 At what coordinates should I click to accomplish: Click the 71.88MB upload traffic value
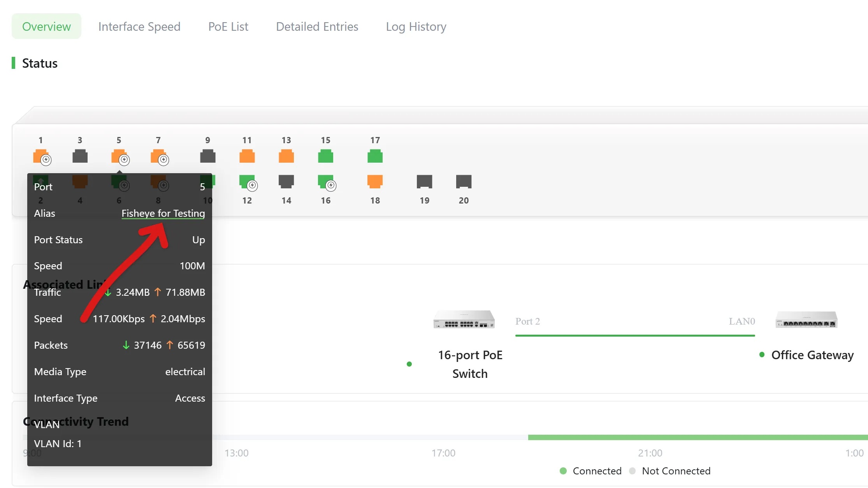coord(185,292)
